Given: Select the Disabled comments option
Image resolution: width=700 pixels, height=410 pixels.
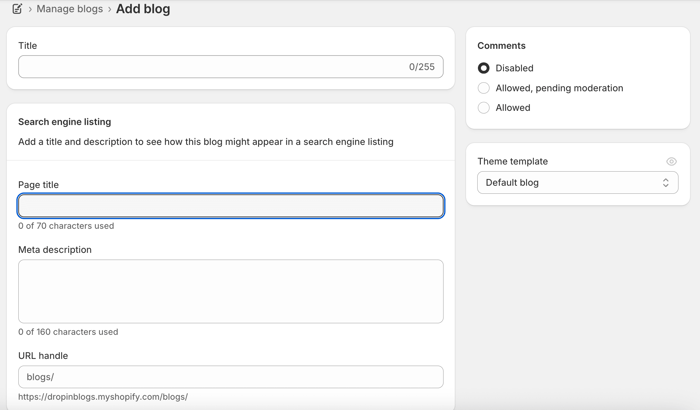Looking at the screenshot, I should coord(484,68).
